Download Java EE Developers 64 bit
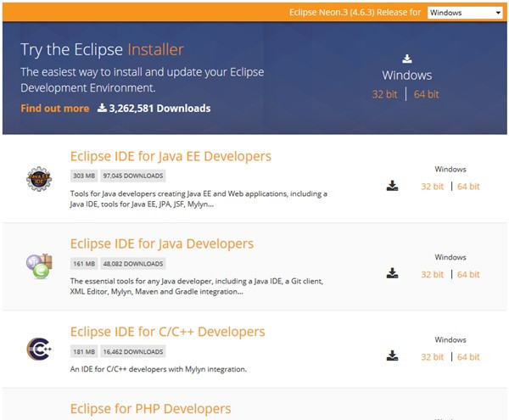 click(468, 187)
